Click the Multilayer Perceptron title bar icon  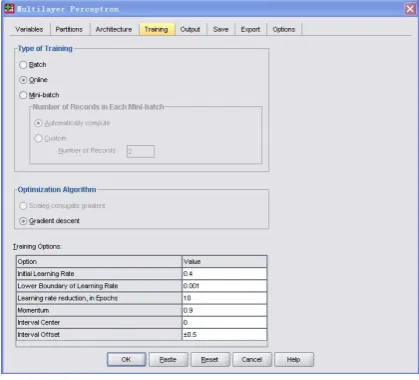(x=9, y=9)
